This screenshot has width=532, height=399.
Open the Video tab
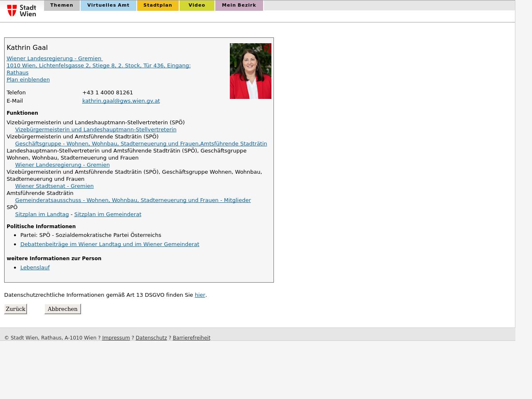tap(197, 5)
